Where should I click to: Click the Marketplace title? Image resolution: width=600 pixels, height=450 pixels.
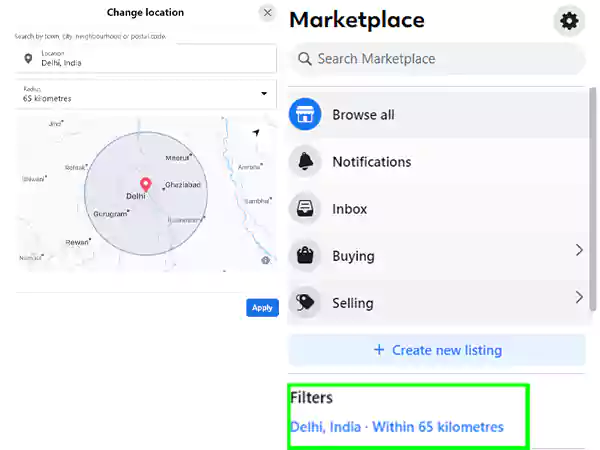357,20
